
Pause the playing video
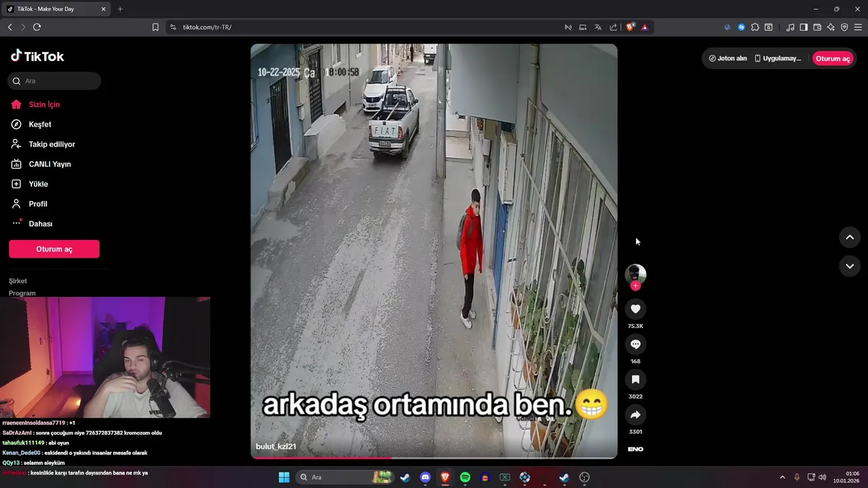point(434,251)
